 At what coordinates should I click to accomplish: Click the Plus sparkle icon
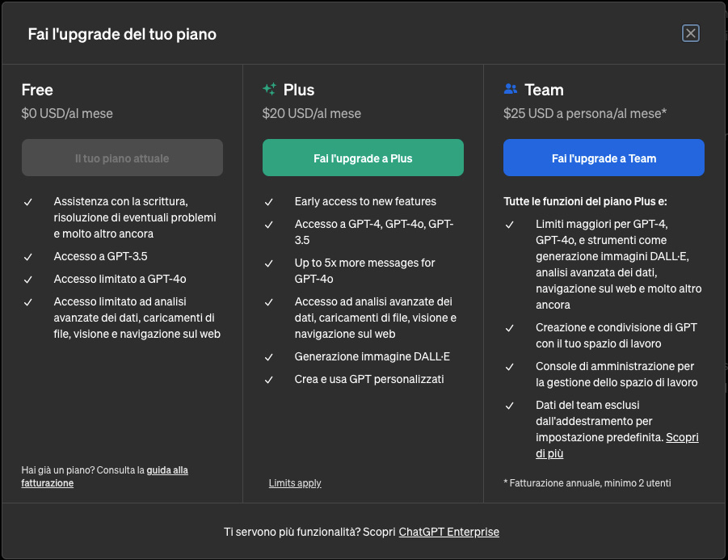(x=270, y=90)
